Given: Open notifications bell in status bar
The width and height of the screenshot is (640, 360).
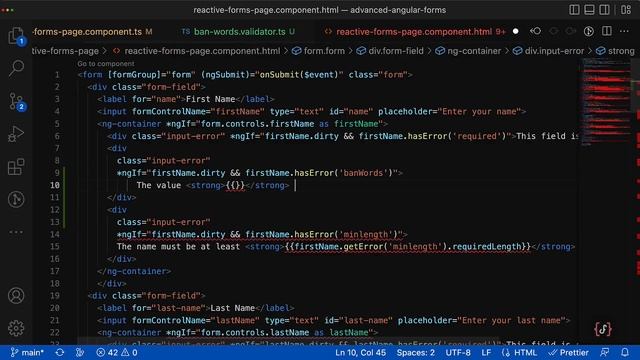Looking at the screenshot, I should tap(625, 353).
